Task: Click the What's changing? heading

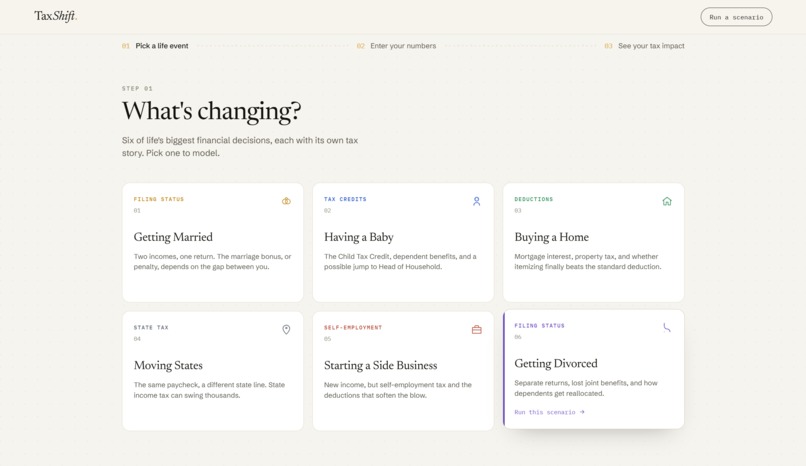Action: tap(211, 111)
